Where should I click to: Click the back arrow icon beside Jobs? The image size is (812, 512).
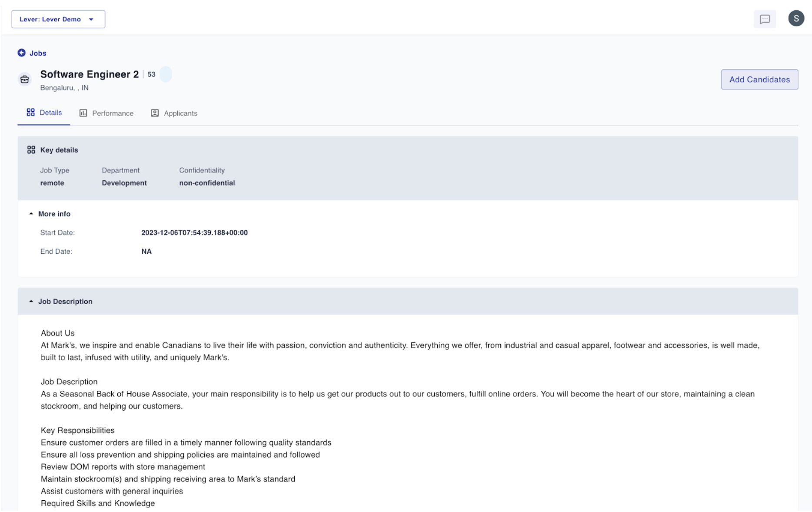tap(21, 53)
